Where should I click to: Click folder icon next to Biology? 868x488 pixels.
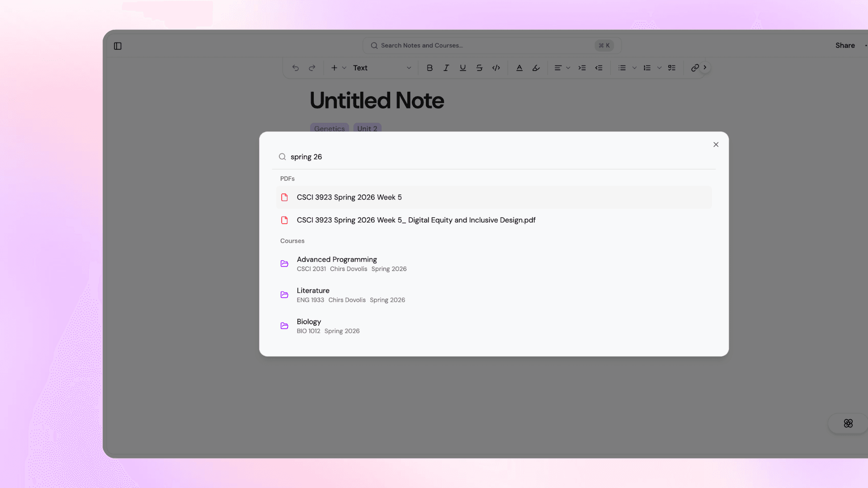pyautogui.click(x=284, y=326)
